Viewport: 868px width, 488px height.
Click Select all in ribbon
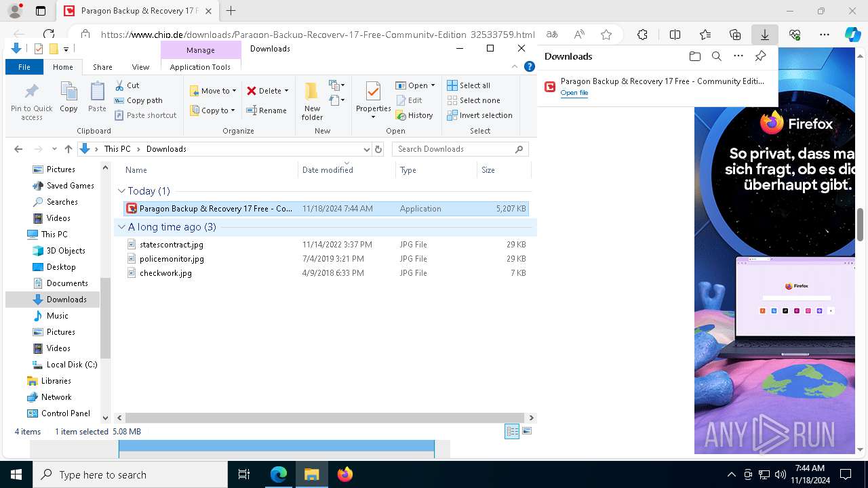pyautogui.click(x=469, y=85)
